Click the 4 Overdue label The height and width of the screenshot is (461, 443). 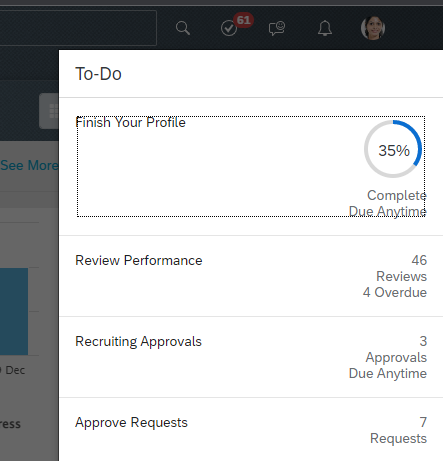click(395, 292)
